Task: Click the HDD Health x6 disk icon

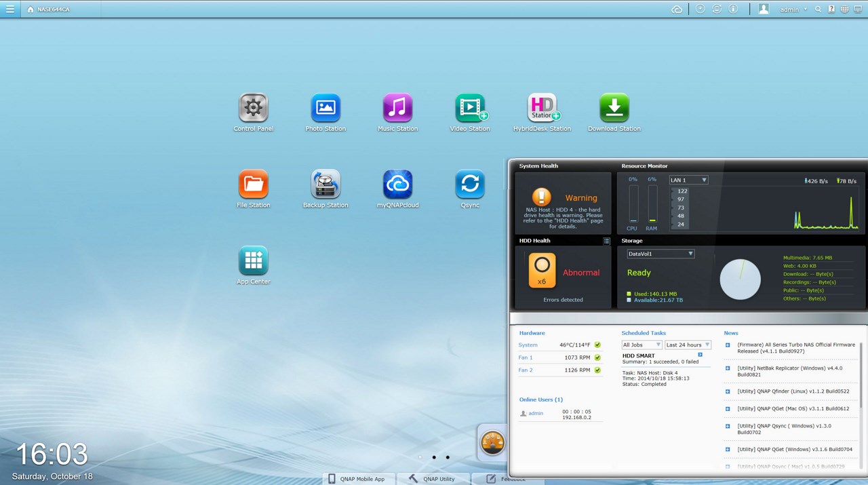Action: tap(542, 271)
